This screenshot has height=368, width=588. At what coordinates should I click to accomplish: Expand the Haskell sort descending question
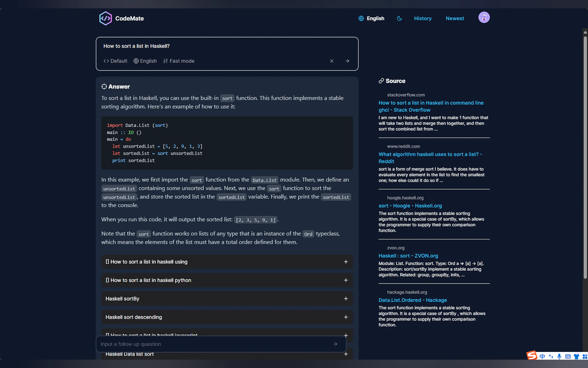(227, 317)
